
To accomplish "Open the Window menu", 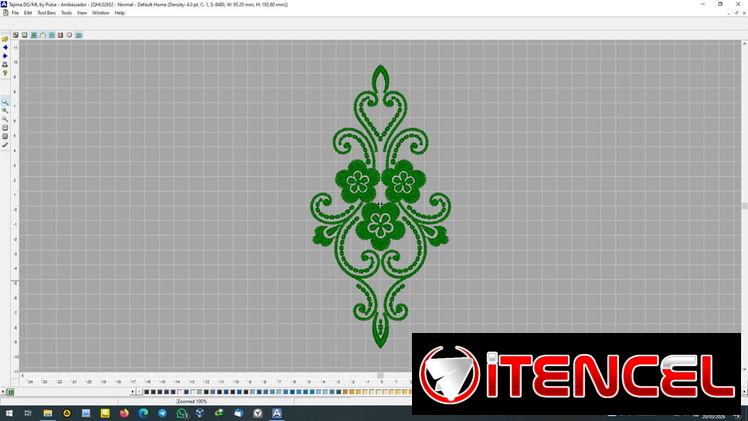I will coord(101,13).
